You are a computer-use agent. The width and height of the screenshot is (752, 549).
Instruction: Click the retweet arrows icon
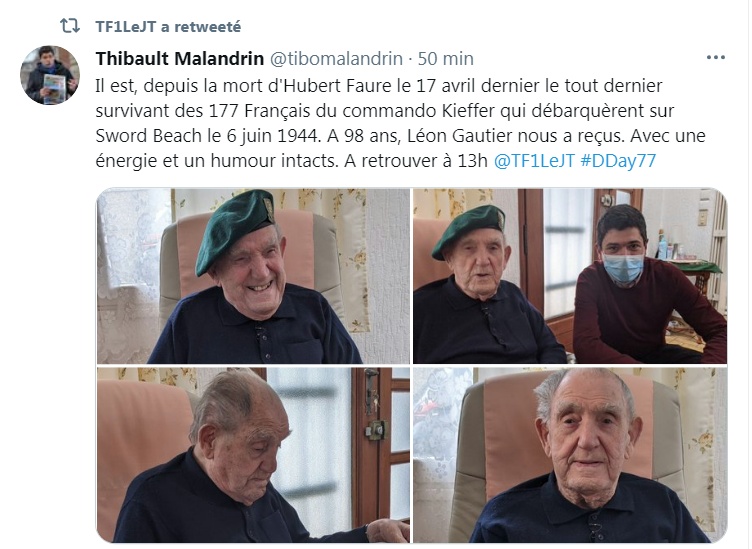(70, 25)
